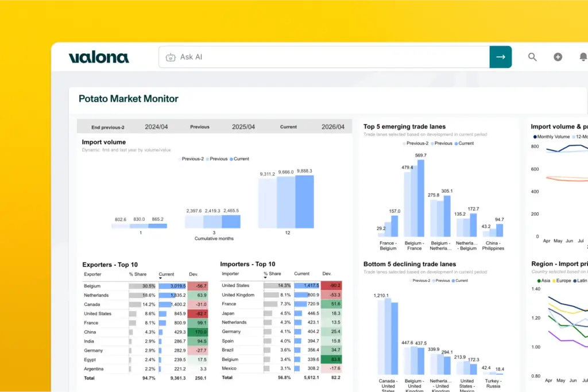Sort Importers by % Share column arrow
The height and width of the screenshot is (392, 588).
265,278
